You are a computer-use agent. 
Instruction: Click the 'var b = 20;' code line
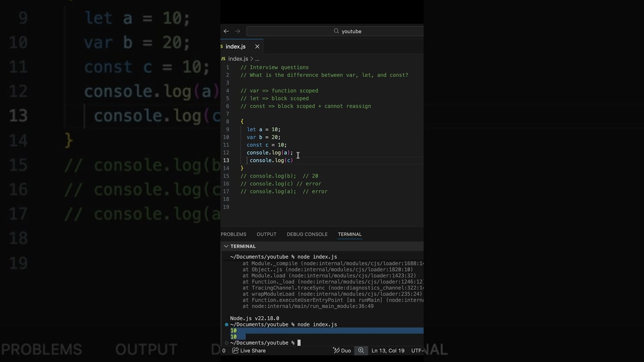[264, 137]
